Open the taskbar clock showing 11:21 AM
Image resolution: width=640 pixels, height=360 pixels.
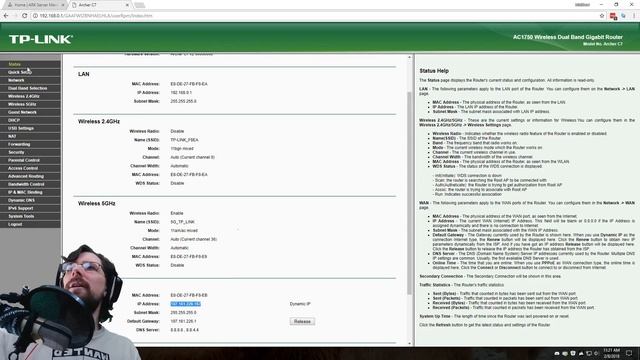(x=611, y=353)
